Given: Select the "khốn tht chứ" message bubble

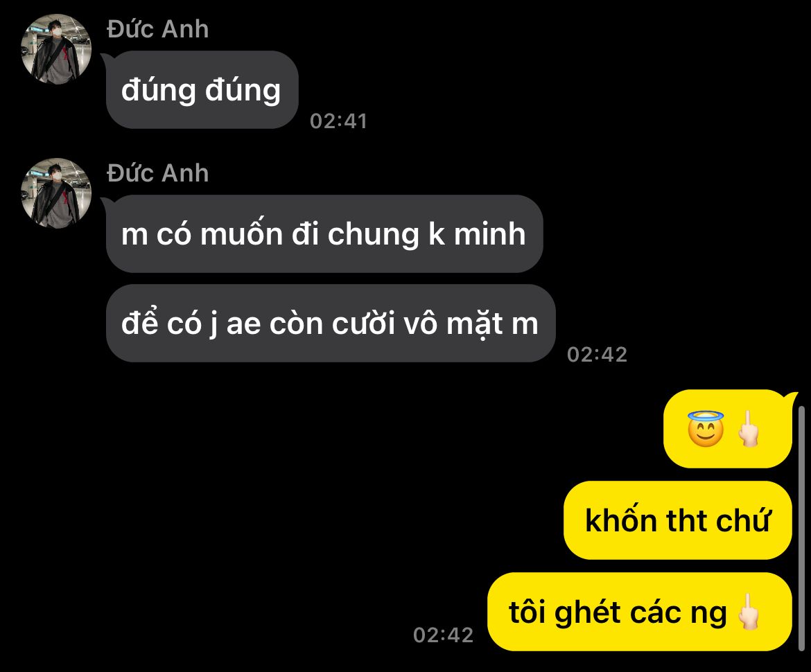Looking at the screenshot, I should pos(677,520).
